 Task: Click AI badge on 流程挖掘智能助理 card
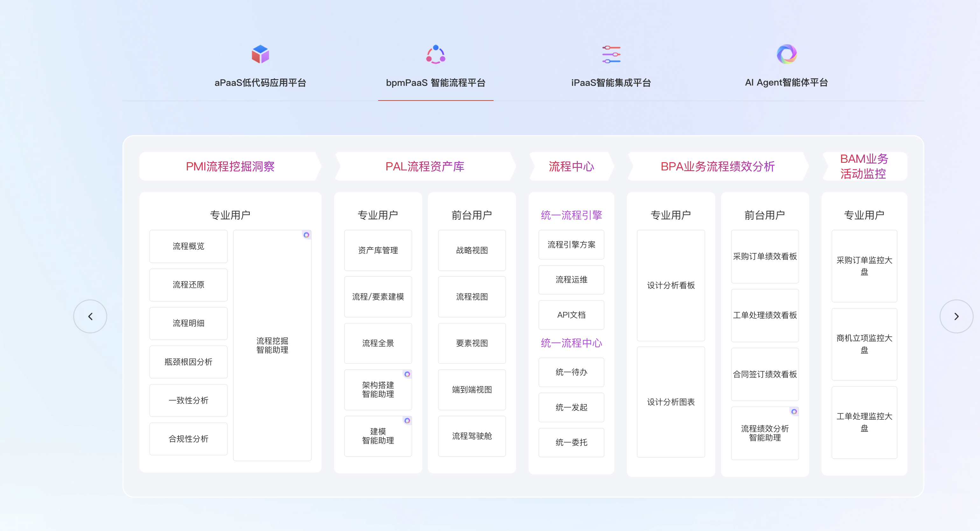click(x=306, y=235)
